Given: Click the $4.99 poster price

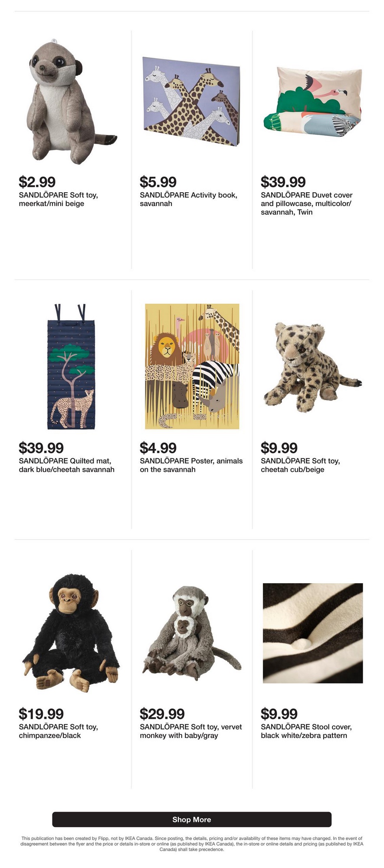Looking at the screenshot, I should [158, 447].
